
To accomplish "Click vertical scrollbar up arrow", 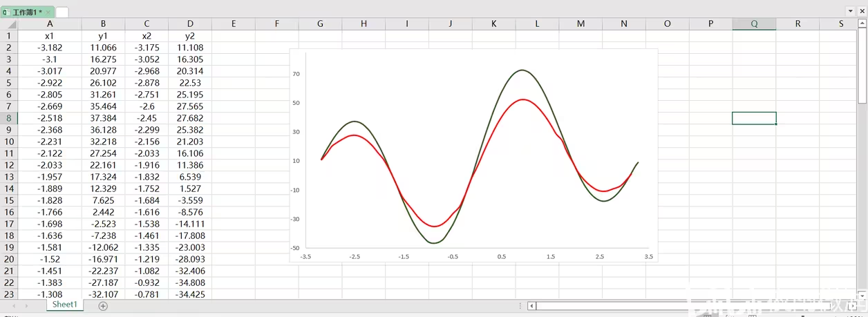I will 862,24.
